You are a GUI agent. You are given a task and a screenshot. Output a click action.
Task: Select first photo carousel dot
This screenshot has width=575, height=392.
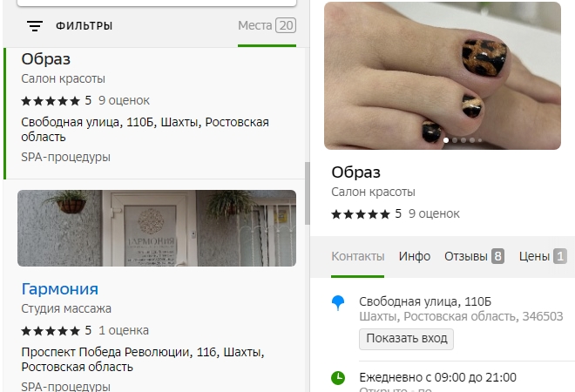point(446,140)
